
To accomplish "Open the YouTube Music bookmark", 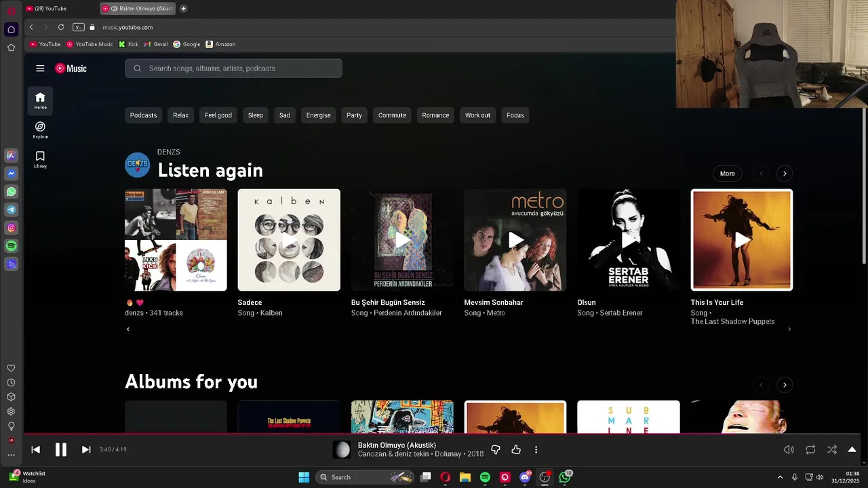I will [90, 44].
